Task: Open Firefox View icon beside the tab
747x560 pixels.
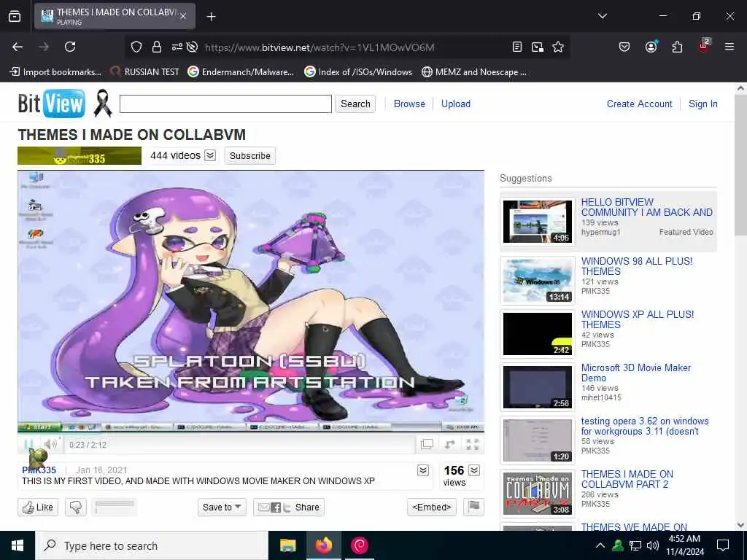Action: (15, 16)
